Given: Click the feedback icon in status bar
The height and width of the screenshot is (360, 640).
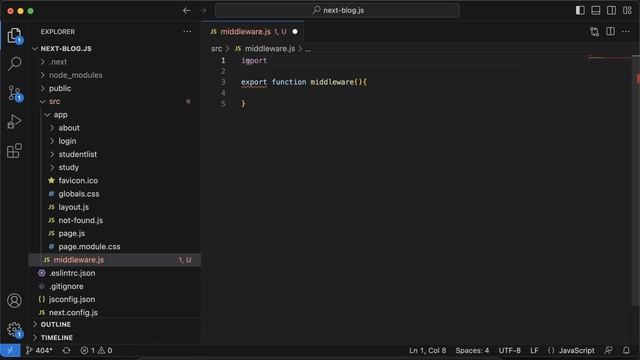Looking at the screenshot, I should click(x=609, y=350).
